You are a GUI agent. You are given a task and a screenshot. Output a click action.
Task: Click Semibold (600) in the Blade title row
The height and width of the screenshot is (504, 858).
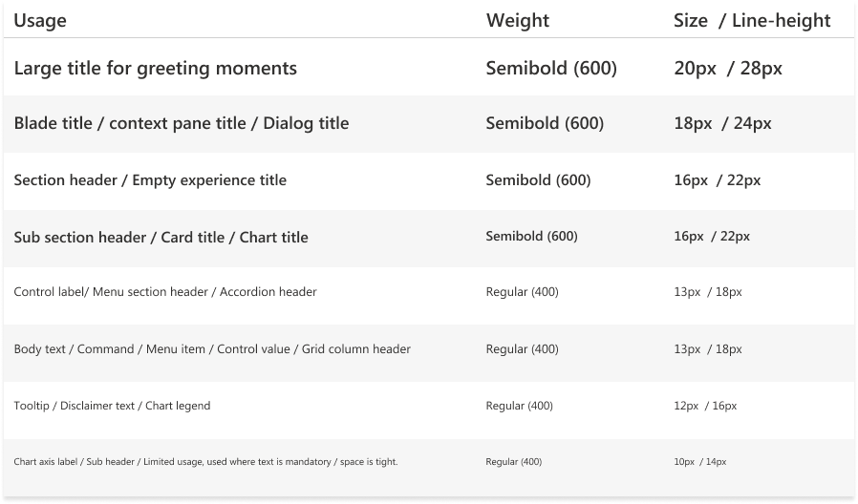point(545,123)
